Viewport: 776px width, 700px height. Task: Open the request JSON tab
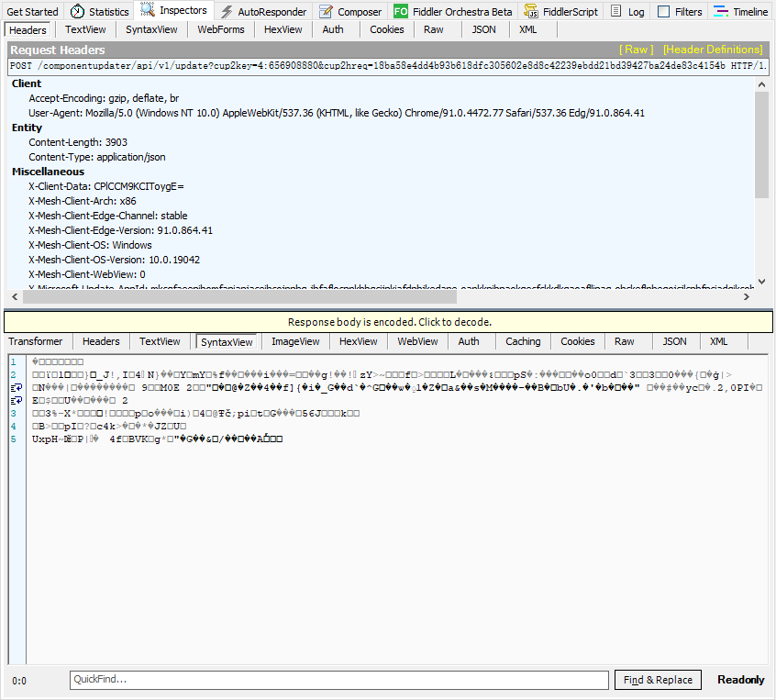click(x=484, y=29)
